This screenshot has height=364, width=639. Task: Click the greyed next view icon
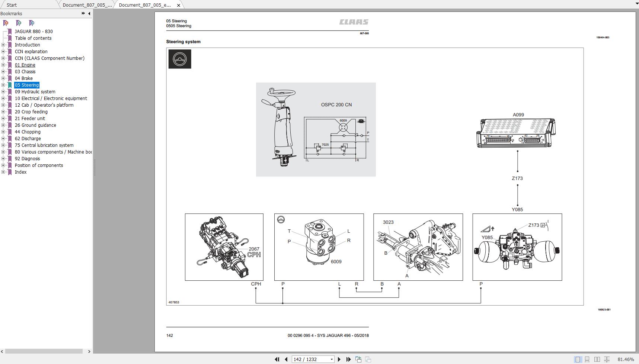[368, 359]
